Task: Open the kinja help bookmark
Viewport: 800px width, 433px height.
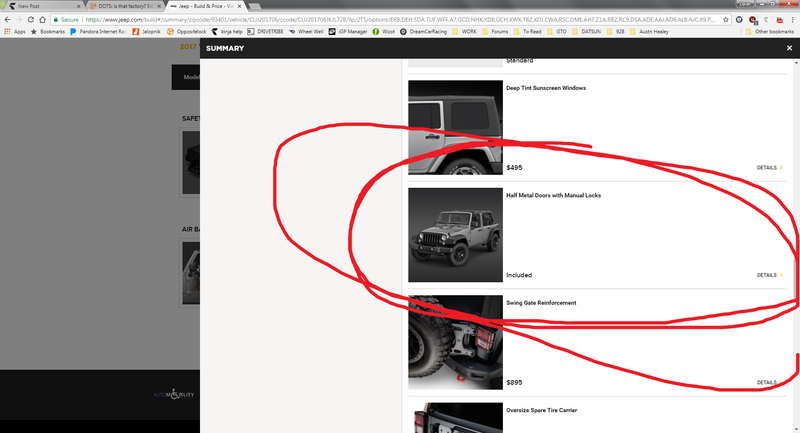Action: 227,32
